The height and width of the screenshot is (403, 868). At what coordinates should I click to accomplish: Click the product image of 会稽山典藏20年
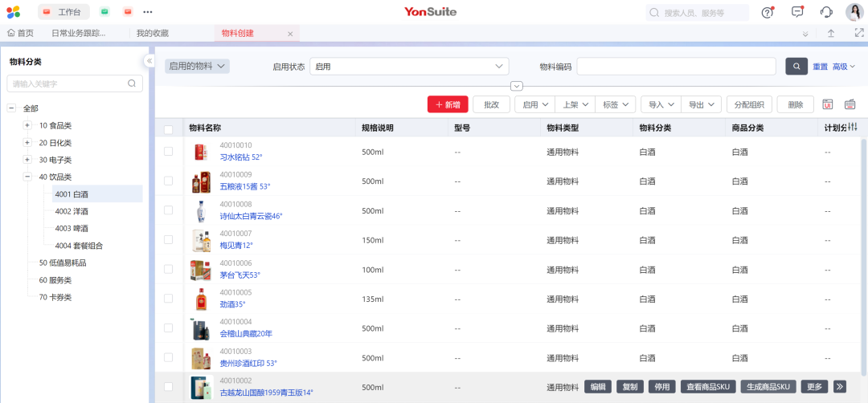click(x=200, y=328)
